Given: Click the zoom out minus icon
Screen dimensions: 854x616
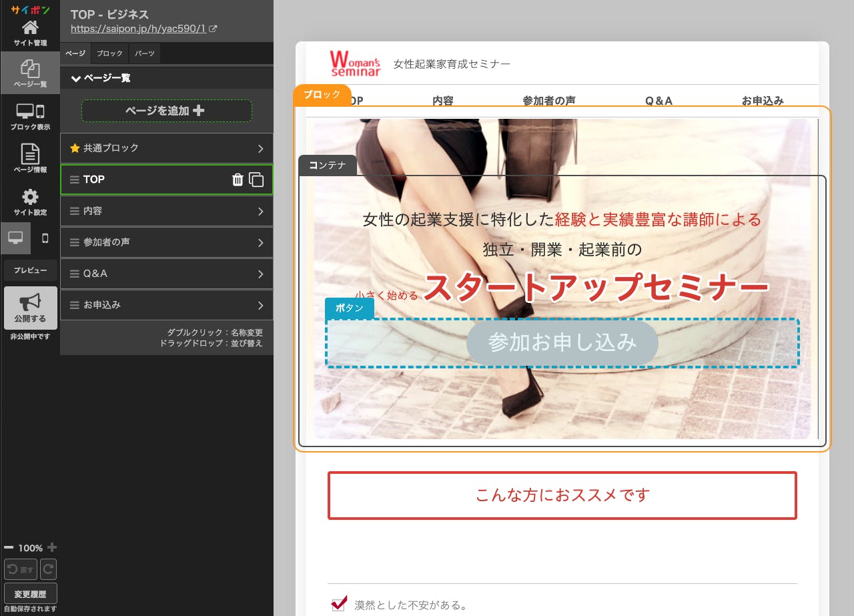Looking at the screenshot, I should (9, 547).
